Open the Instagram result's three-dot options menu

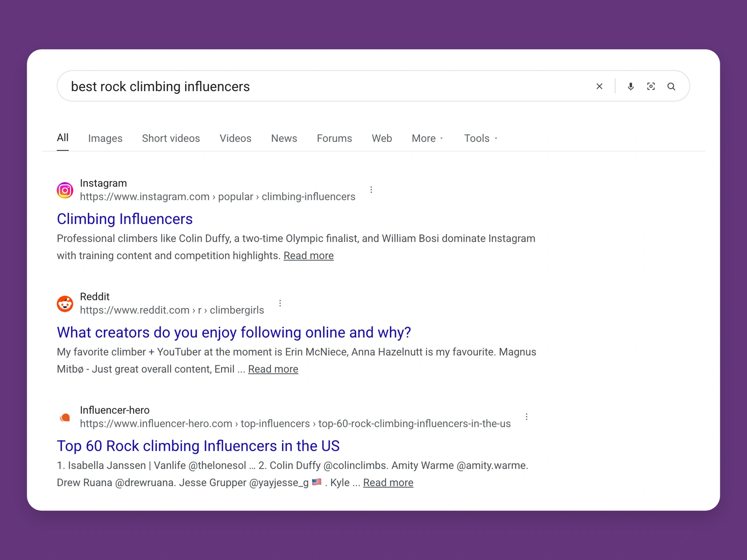[371, 189]
